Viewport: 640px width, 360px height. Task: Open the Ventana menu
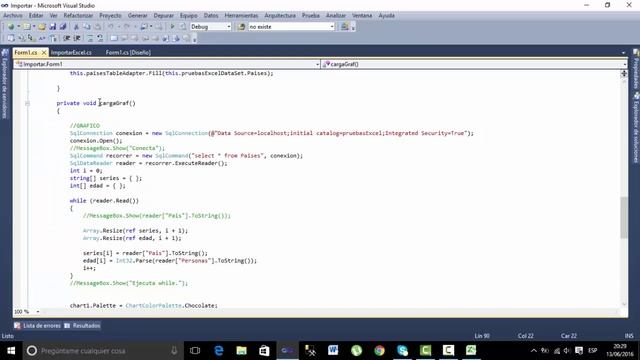[362, 16]
